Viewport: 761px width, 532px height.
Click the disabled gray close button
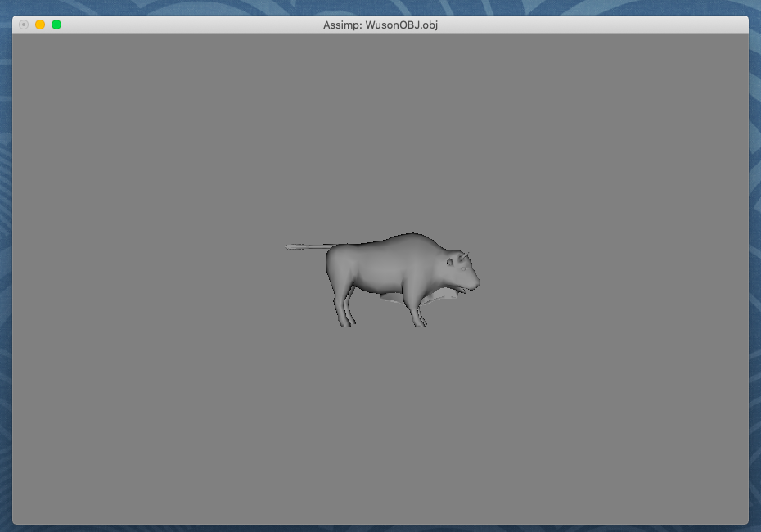24,25
